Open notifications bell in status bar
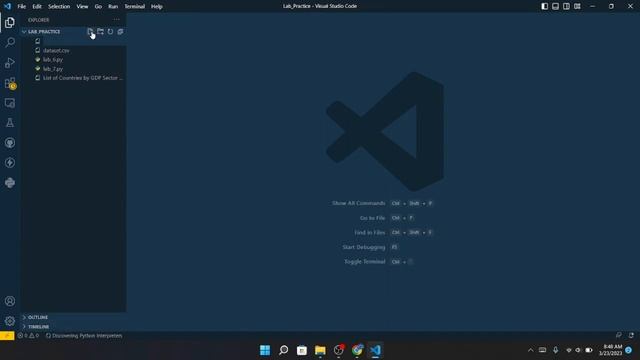Viewport: 640px width, 360px height. click(x=631, y=335)
